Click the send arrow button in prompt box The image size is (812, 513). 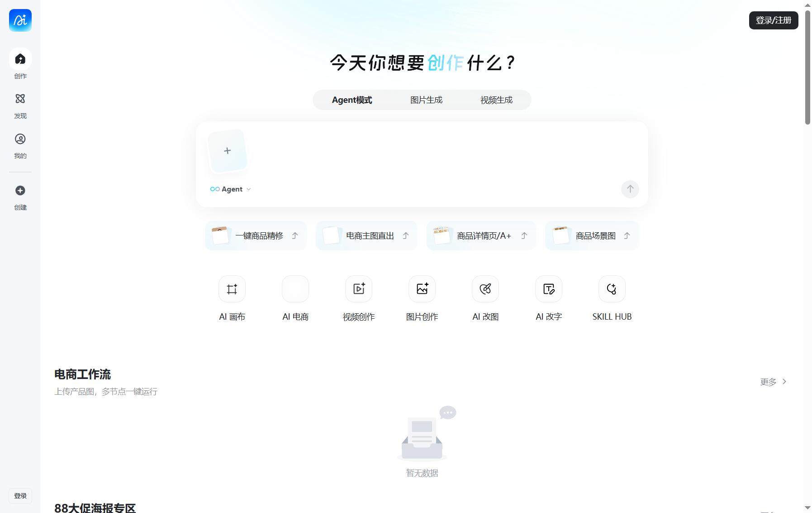630,189
